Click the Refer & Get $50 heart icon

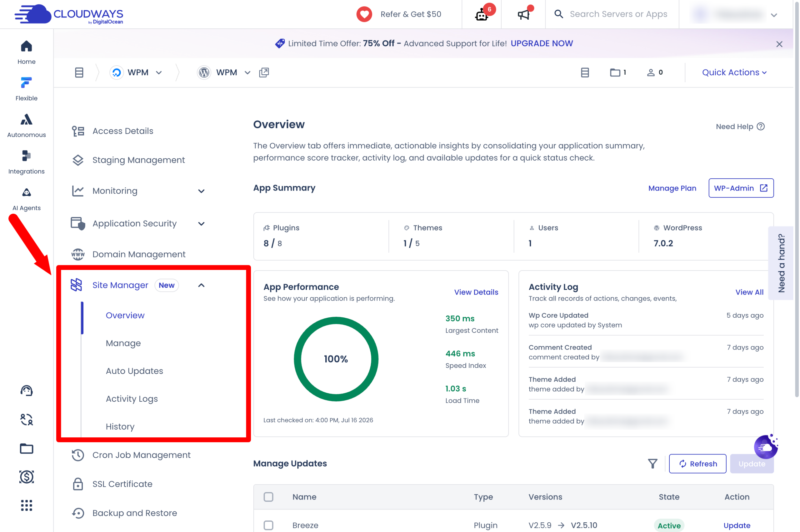pyautogui.click(x=364, y=14)
